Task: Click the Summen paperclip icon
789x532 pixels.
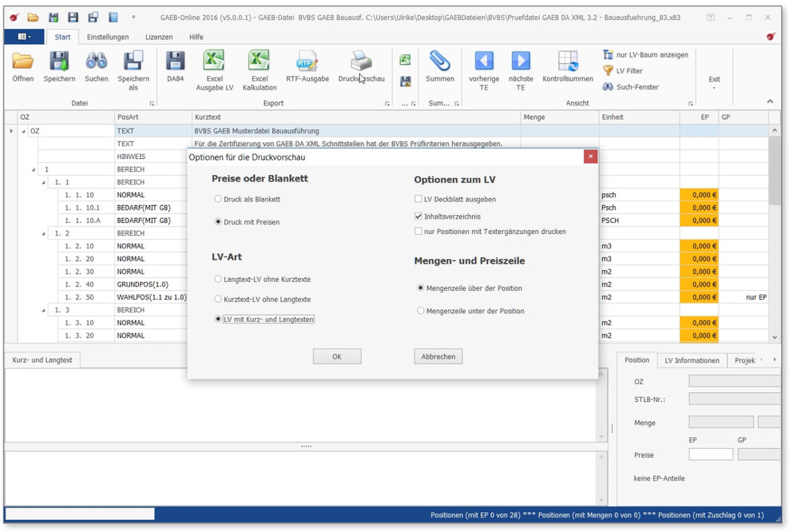Action: (x=440, y=62)
